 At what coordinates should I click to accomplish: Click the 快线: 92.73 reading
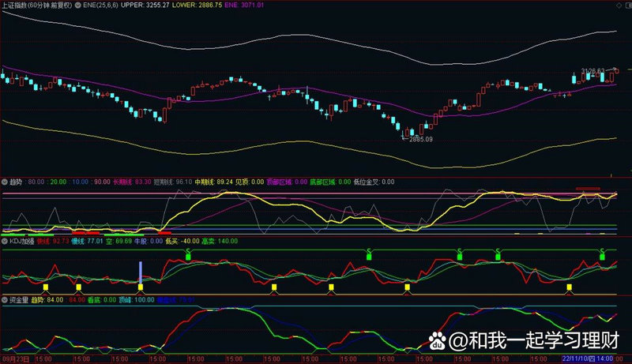click(x=53, y=241)
